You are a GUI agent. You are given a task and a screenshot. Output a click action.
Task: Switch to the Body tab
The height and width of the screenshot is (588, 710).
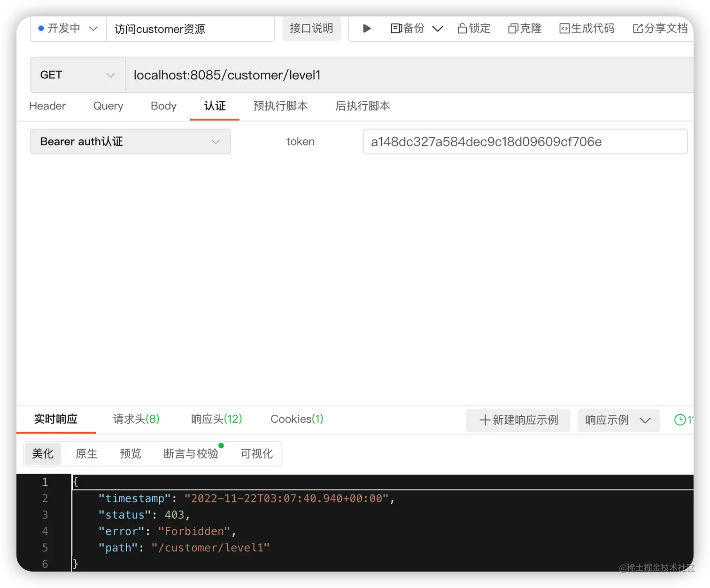163,106
